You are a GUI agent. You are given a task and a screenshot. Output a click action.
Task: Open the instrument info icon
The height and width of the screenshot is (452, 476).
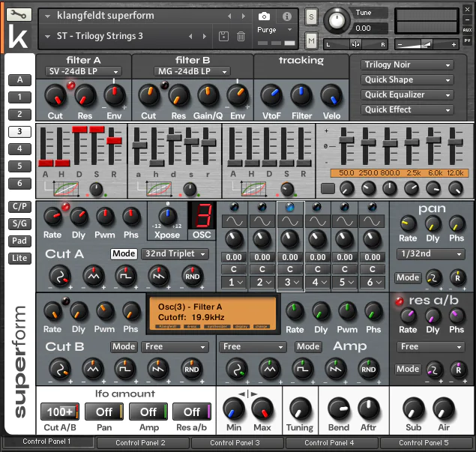[x=287, y=16]
